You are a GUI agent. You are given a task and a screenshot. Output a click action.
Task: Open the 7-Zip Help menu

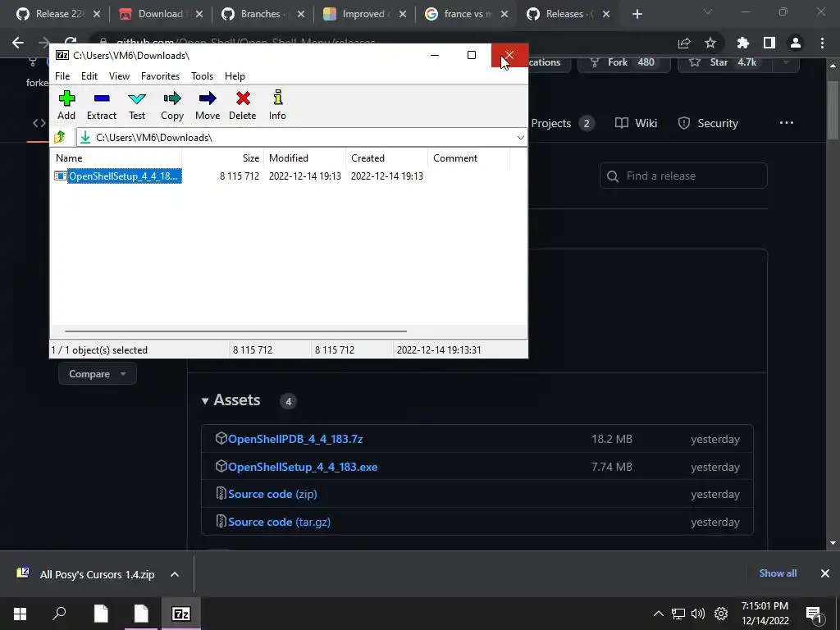pyautogui.click(x=235, y=76)
